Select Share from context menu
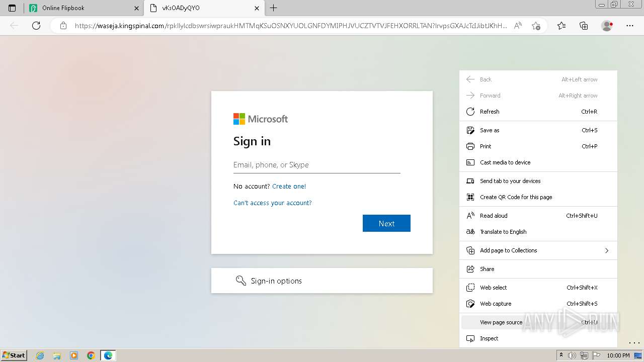Image resolution: width=644 pixels, height=362 pixels. [x=538, y=269]
